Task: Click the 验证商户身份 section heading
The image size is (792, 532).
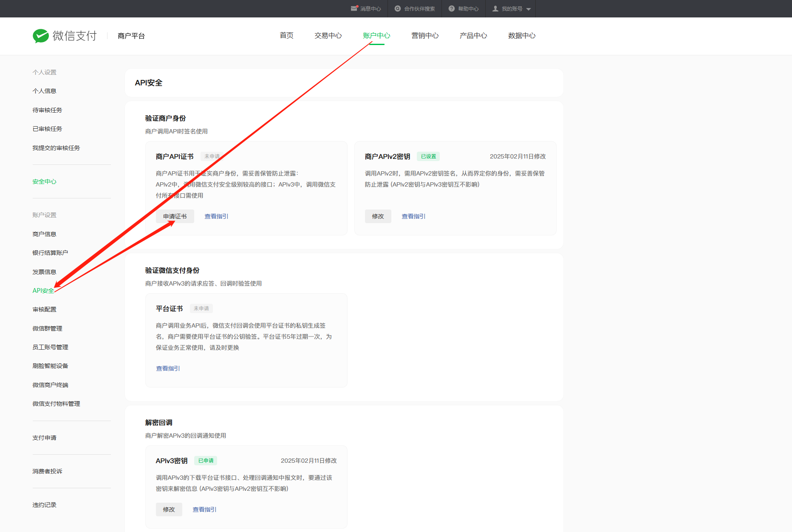Action: [x=166, y=118]
